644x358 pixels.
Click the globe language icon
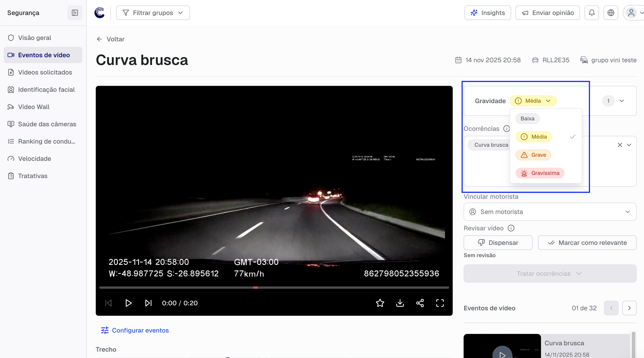click(610, 13)
